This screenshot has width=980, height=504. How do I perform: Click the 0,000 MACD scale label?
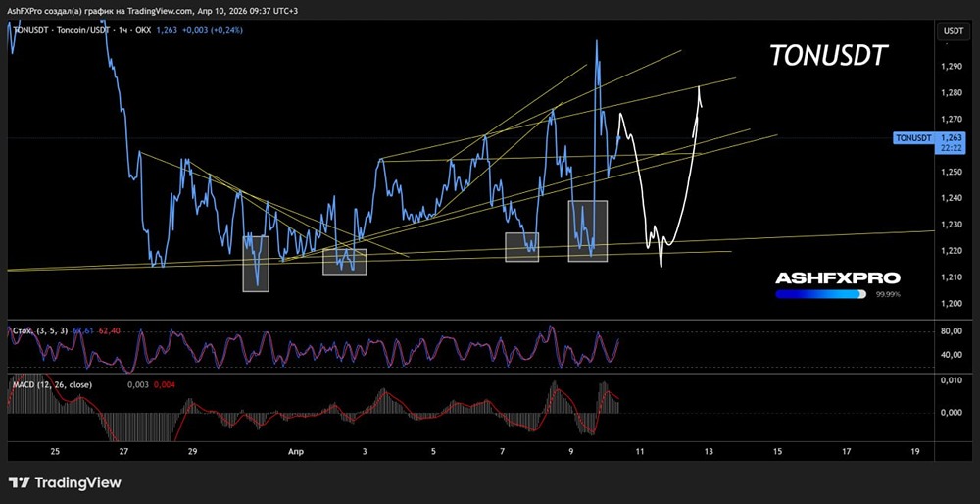tap(950, 413)
